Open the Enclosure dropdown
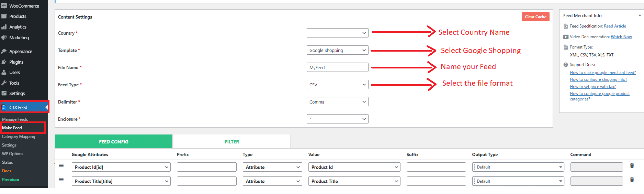Screen dimensions: 644x194 337,119
